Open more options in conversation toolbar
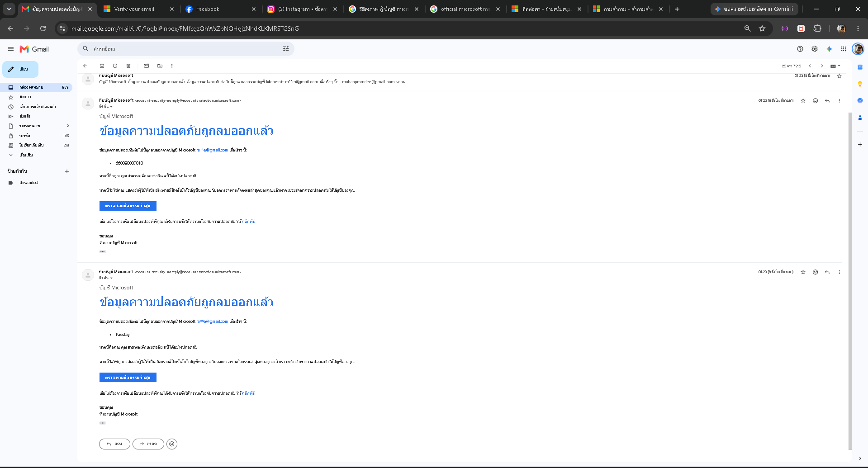Image resolution: width=868 pixels, height=468 pixels. [x=172, y=66]
